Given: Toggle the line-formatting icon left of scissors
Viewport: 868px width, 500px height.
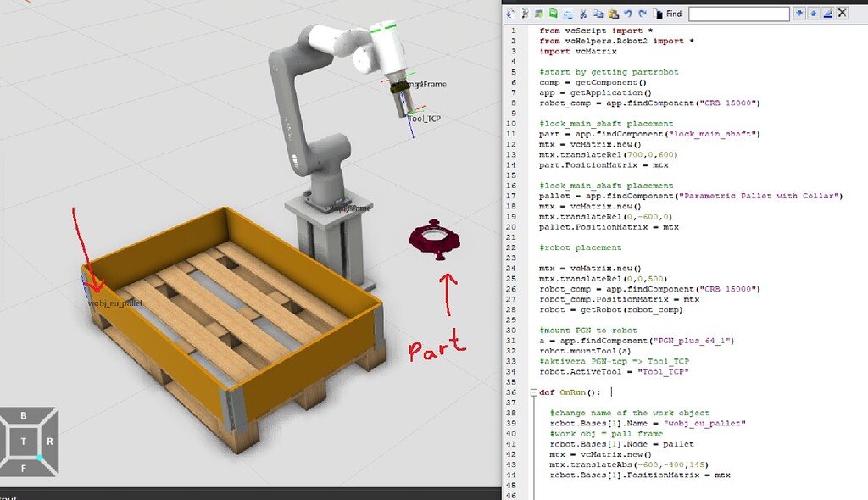Looking at the screenshot, I should 569,14.
